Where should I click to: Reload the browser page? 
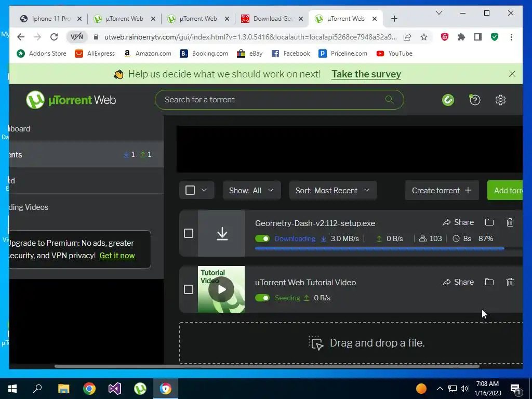pos(54,37)
